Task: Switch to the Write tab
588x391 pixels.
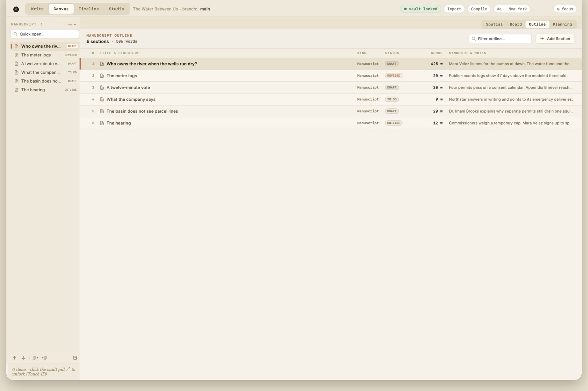Action: pyautogui.click(x=37, y=9)
